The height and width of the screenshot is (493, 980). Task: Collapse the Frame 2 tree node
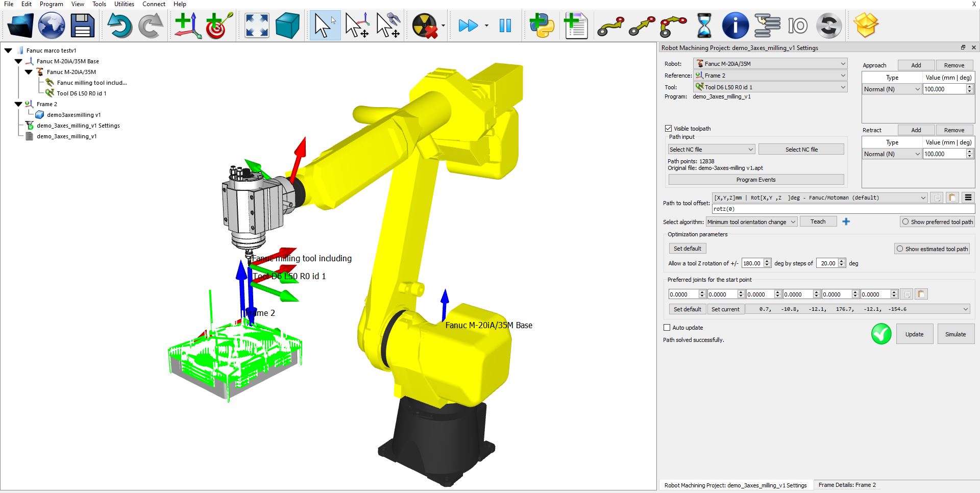tap(18, 104)
